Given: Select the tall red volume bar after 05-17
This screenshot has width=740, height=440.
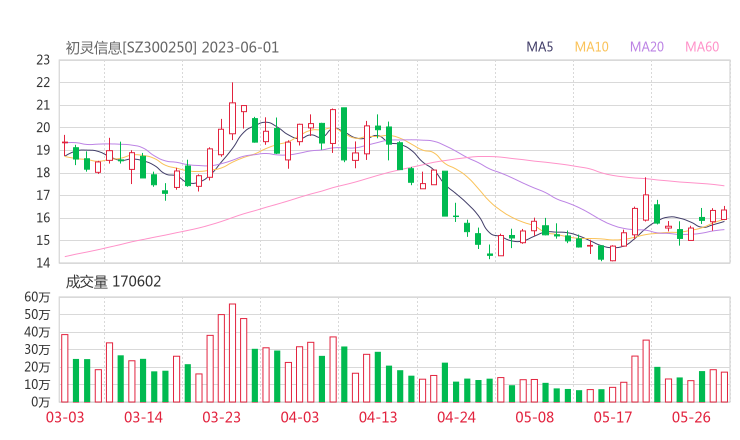Looking at the screenshot, I should click(646, 371).
